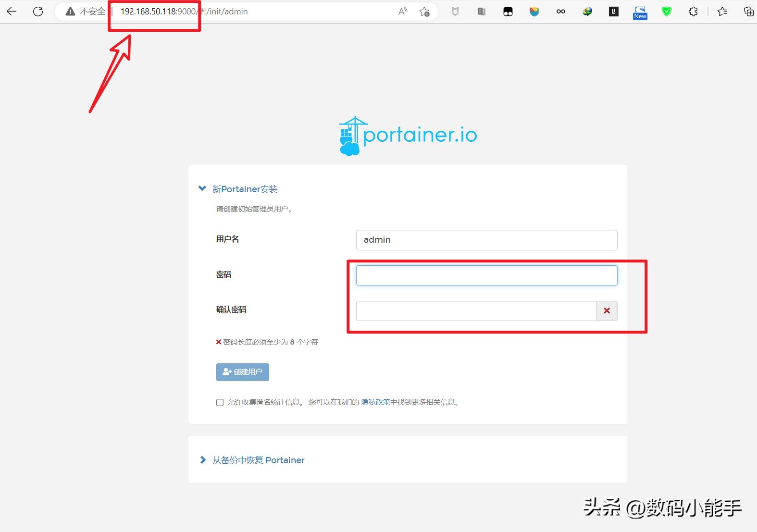Open the black square L extension icon
Viewport: 757px width, 532px height.
click(x=614, y=12)
